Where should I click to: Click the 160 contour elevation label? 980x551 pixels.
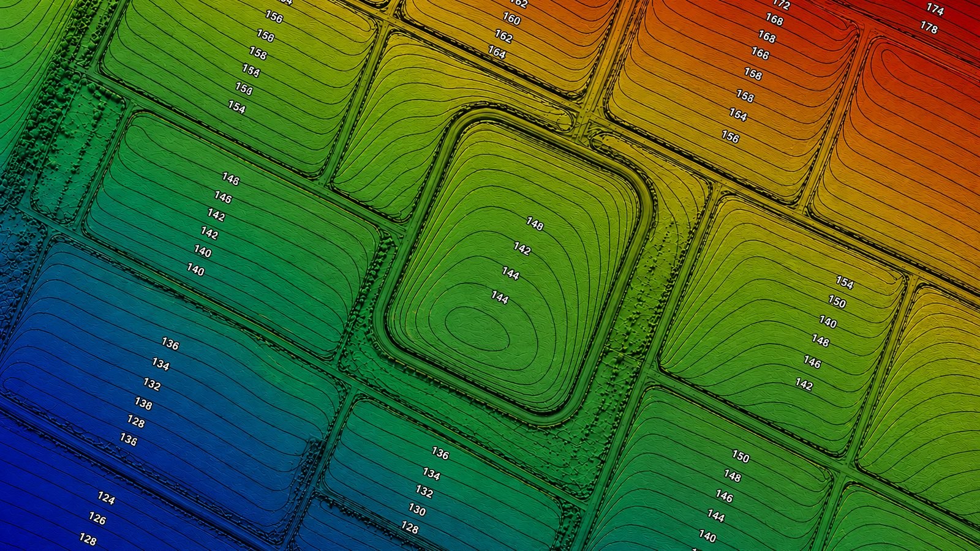[x=511, y=19]
